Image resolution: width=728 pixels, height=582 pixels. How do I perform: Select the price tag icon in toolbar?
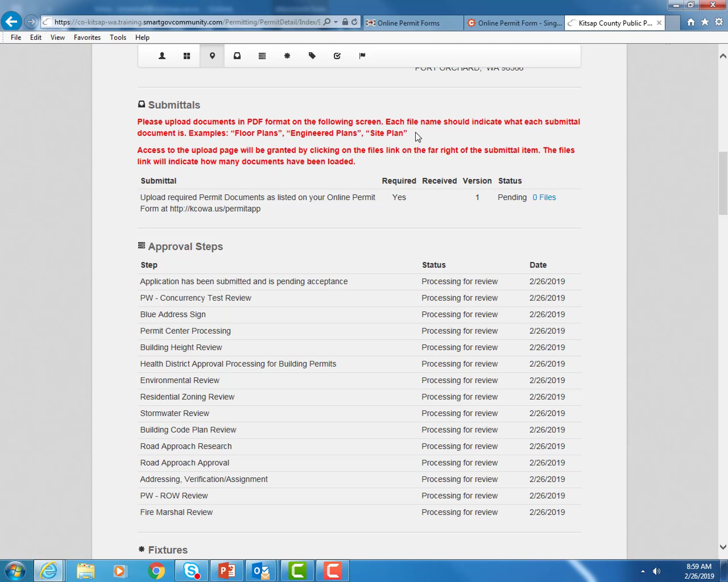click(x=312, y=56)
